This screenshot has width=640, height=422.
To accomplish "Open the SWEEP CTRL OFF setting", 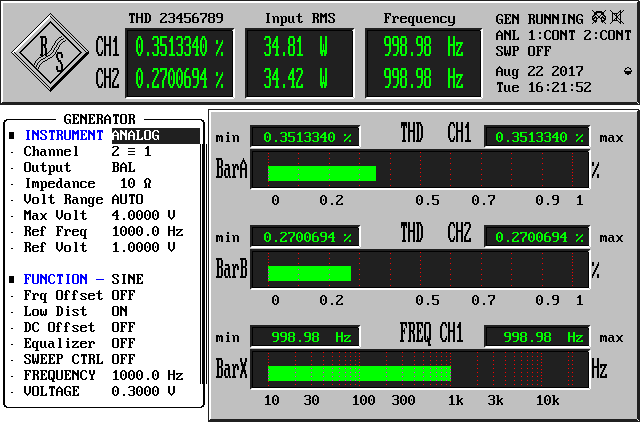I will 123,359.
